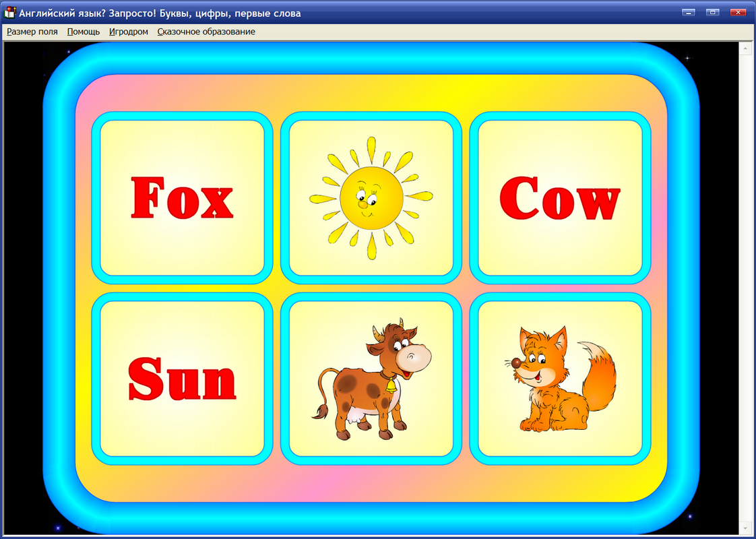Screen dimensions: 756x539
Task: Maximize the game window
Action: (x=713, y=12)
